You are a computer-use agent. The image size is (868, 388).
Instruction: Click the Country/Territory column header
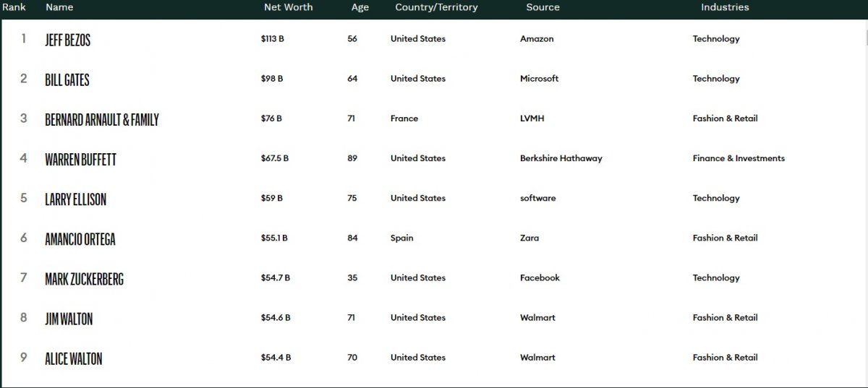(436, 7)
